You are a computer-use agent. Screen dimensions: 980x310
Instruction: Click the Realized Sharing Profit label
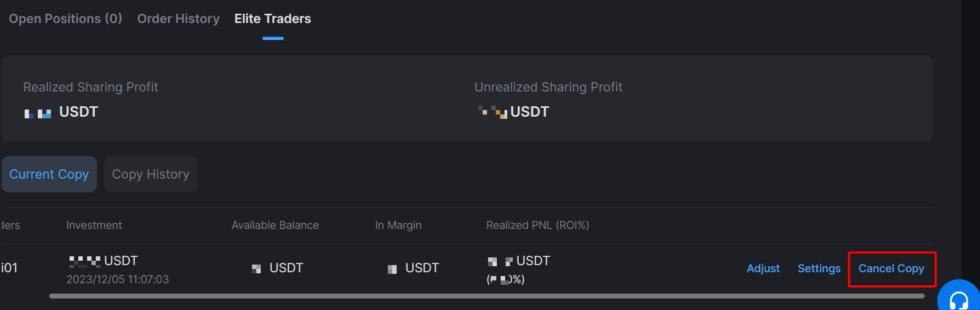point(90,87)
